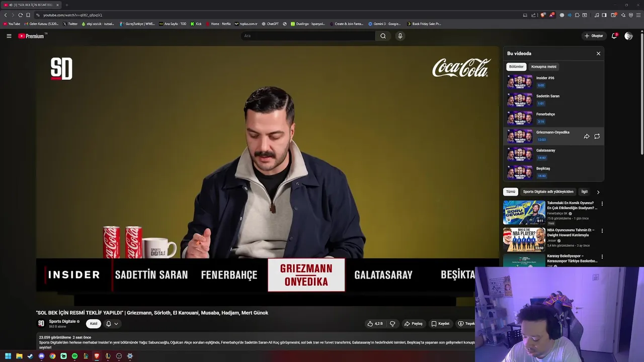
Task: Open Kick bookmark
Action: click(x=196, y=24)
